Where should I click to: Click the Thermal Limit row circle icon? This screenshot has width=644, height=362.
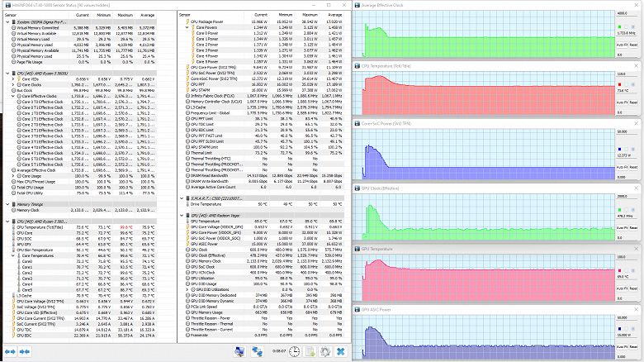[187, 153]
